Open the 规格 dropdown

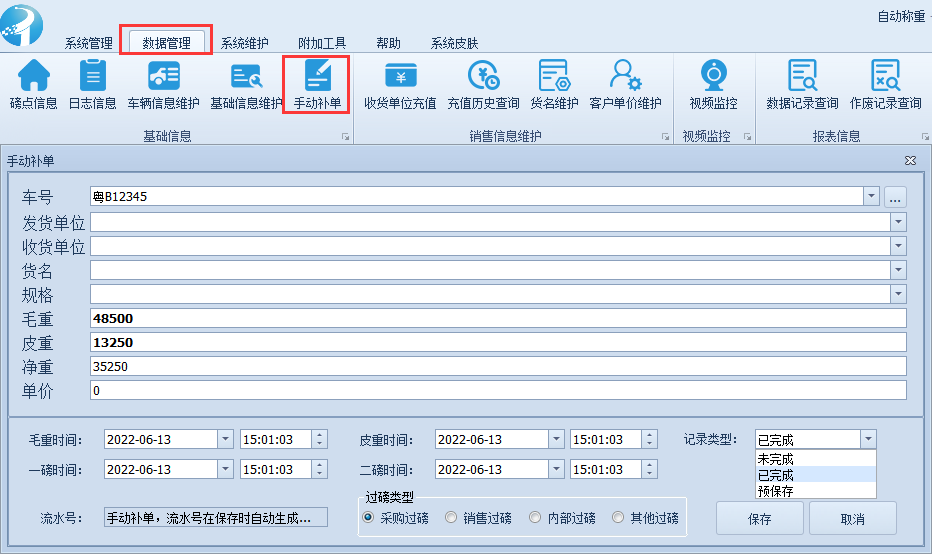click(898, 294)
